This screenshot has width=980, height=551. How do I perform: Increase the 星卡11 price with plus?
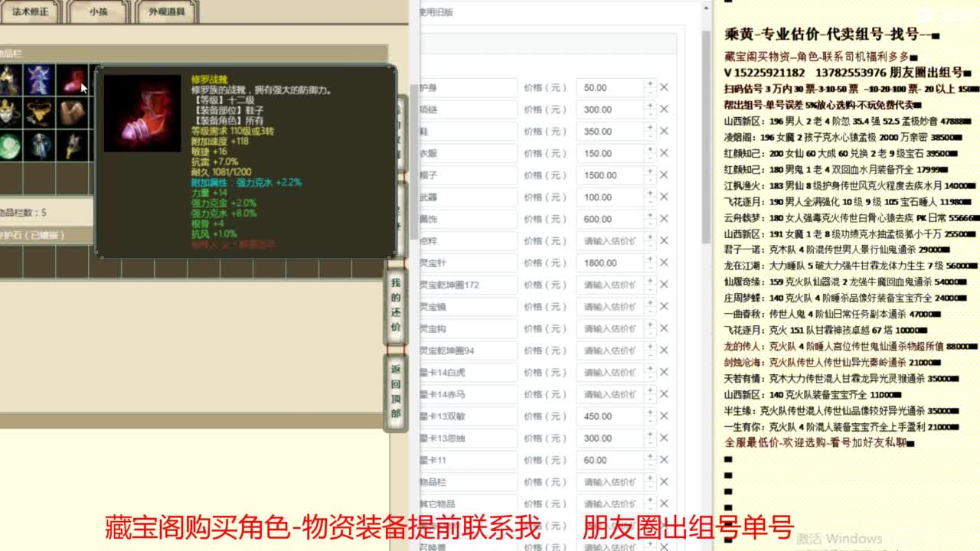tap(650, 456)
